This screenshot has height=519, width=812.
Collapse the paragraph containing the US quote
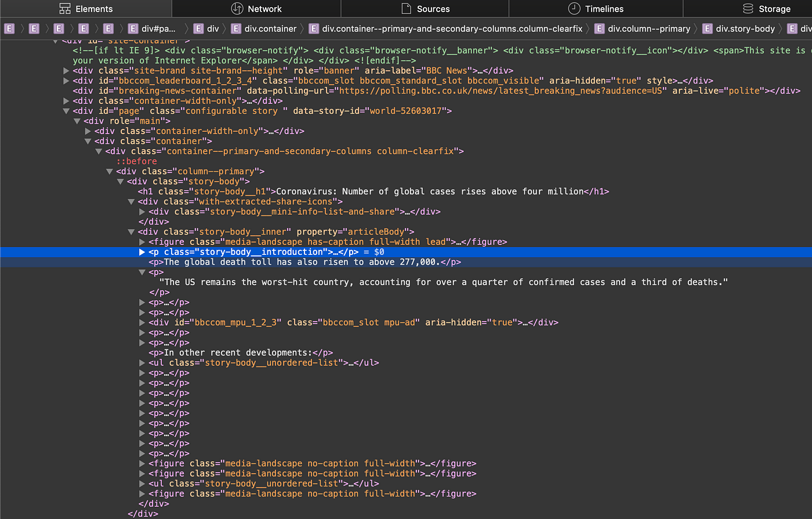point(142,272)
